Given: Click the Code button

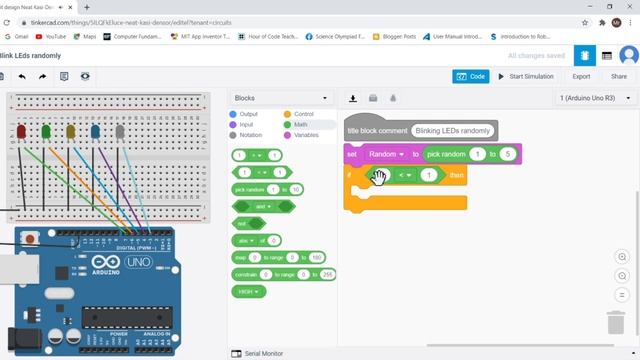Looking at the screenshot, I should (x=471, y=76).
